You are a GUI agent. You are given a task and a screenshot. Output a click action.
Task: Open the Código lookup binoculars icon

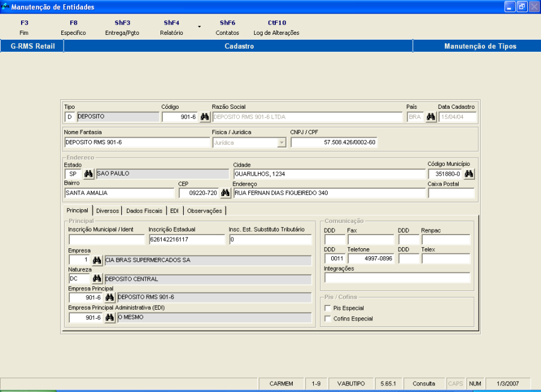(x=204, y=117)
